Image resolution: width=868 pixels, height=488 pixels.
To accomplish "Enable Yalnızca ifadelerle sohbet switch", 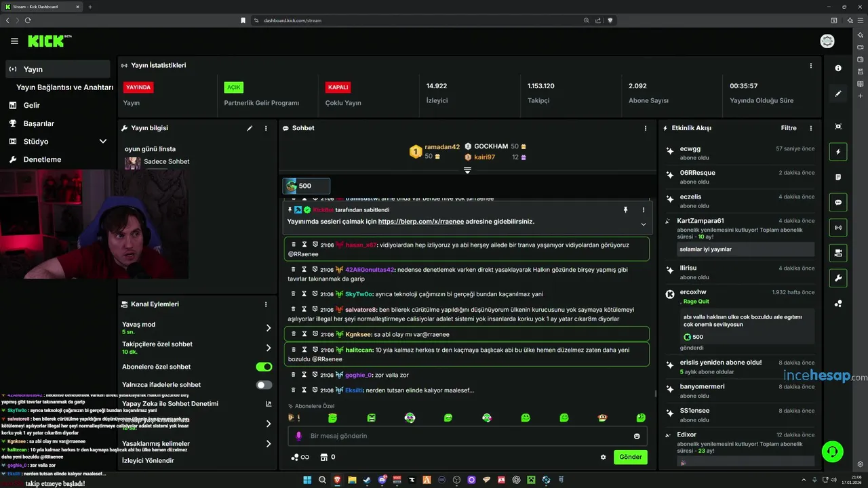I will pos(264,385).
